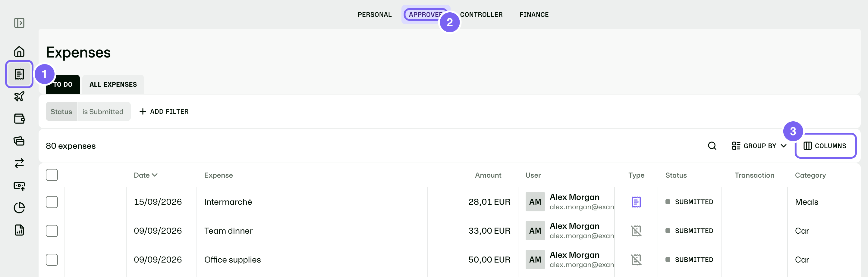Click Add Filter button
The height and width of the screenshot is (277, 868).
pyautogui.click(x=164, y=111)
